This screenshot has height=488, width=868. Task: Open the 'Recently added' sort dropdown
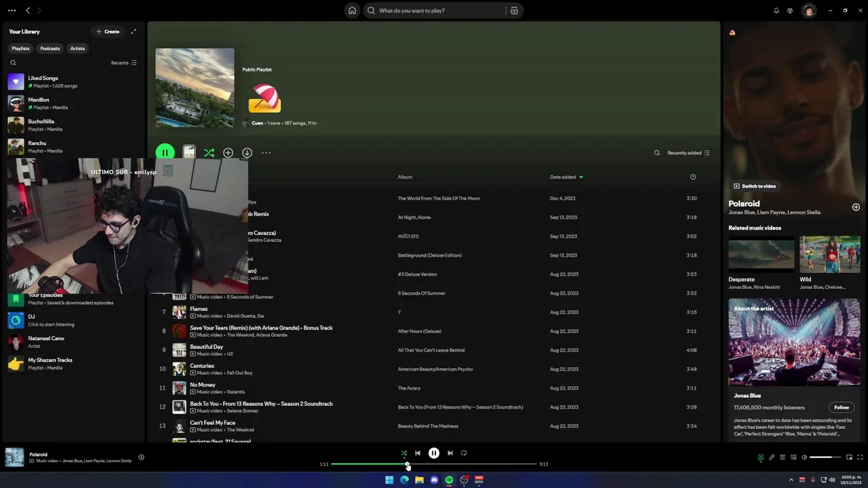688,153
